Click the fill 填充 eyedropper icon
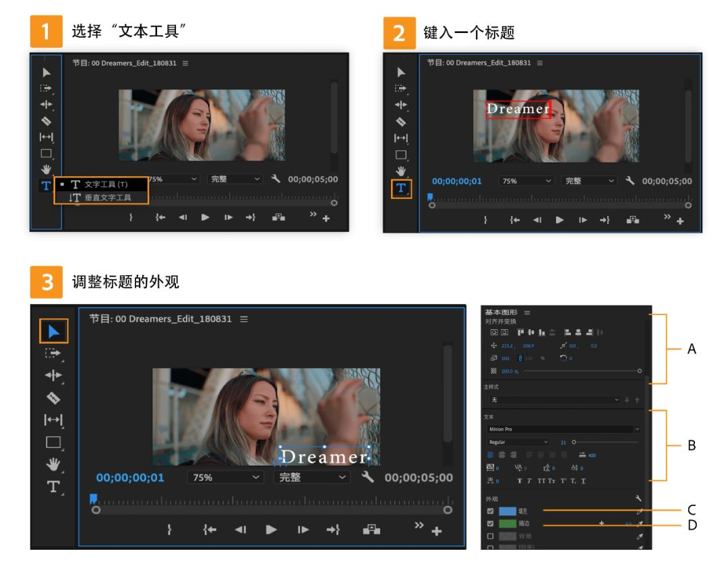This screenshot has height=568, width=728. click(640, 511)
